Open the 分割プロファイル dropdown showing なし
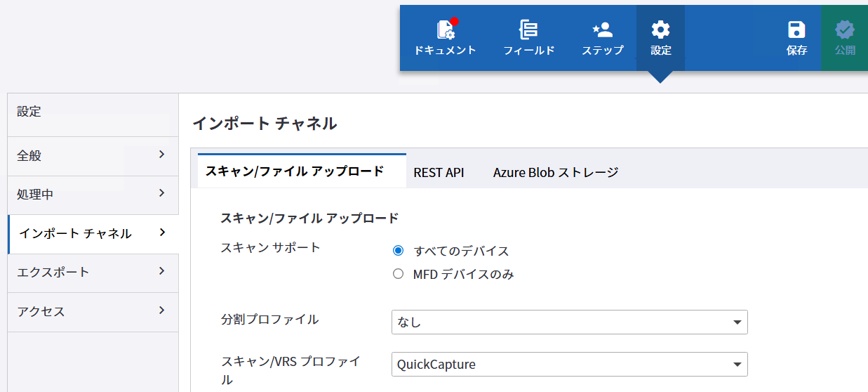This screenshot has height=392, width=868. point(569,322)
